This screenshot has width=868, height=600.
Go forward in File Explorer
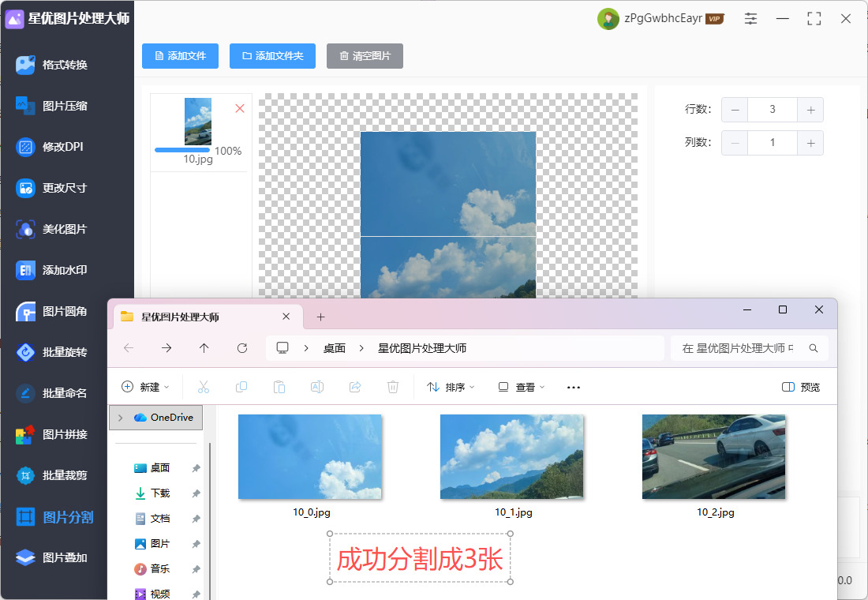pyautogui.click(x=166, y=348)
